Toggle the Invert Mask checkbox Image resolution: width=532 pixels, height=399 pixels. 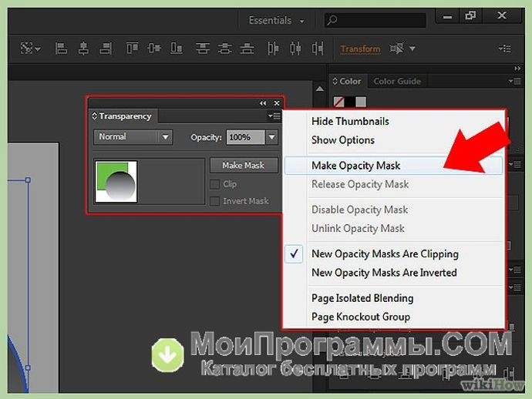point(214,201)
